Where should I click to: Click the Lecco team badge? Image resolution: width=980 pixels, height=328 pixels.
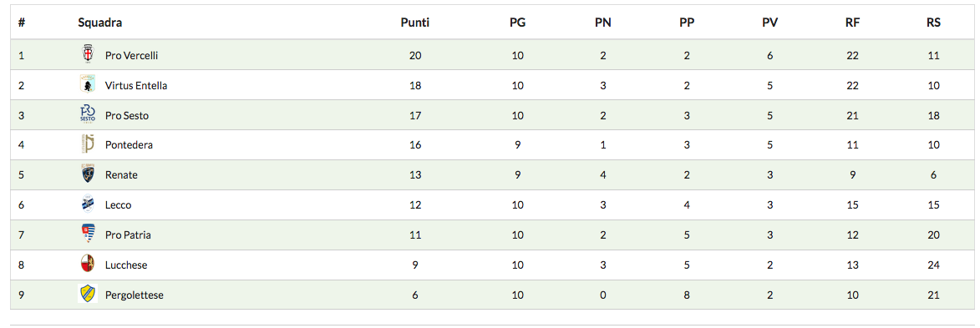[88, 204]
